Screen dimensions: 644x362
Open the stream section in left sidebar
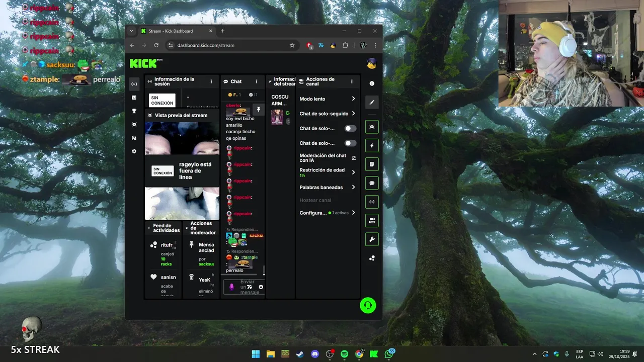134,84
